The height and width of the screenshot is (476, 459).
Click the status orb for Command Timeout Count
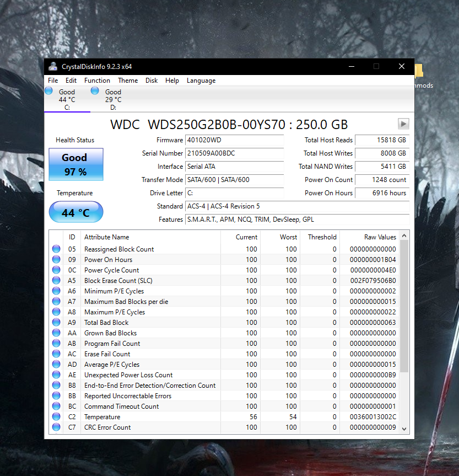pyautogui.click(x=56, y=406)
